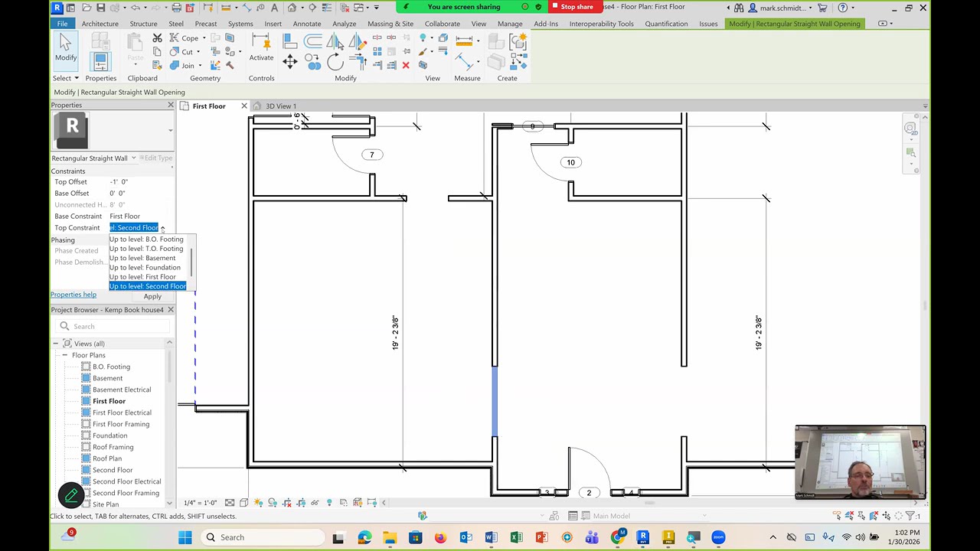Click the Temporary Hide/Isolate glasses icon
Screen dimensions: 980x551
[x=315, y=503]
